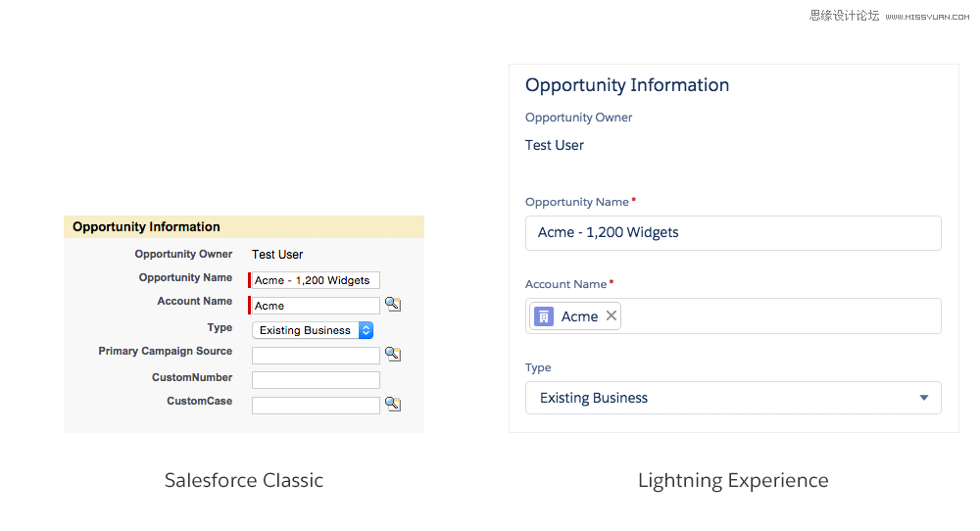The width and height of the screenshot is (980, 531).
Task: Click the Acme pill label in Lightning
Action: (x=579, y=316)
